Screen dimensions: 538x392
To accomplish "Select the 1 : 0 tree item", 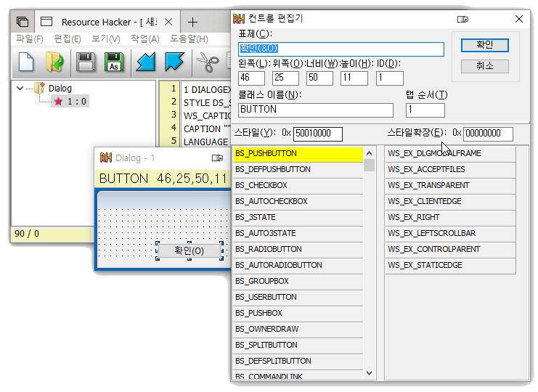I will pyautogui.click(x=70, y=101).
